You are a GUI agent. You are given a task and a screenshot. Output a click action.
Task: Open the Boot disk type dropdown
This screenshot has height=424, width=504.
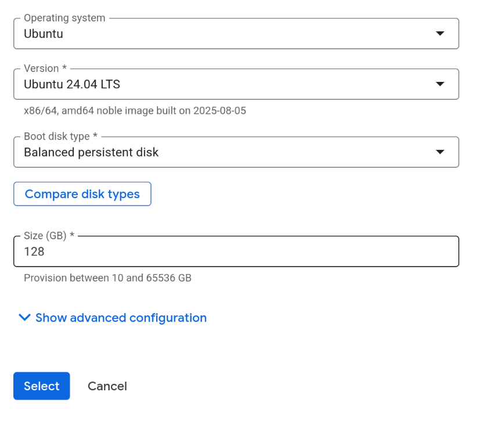coord(236,152)
